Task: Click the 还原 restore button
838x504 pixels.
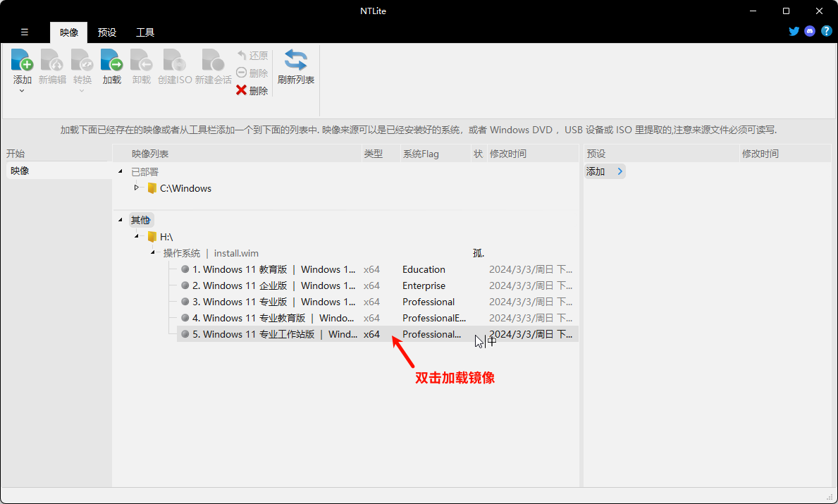Action: [x=252, y=56]
